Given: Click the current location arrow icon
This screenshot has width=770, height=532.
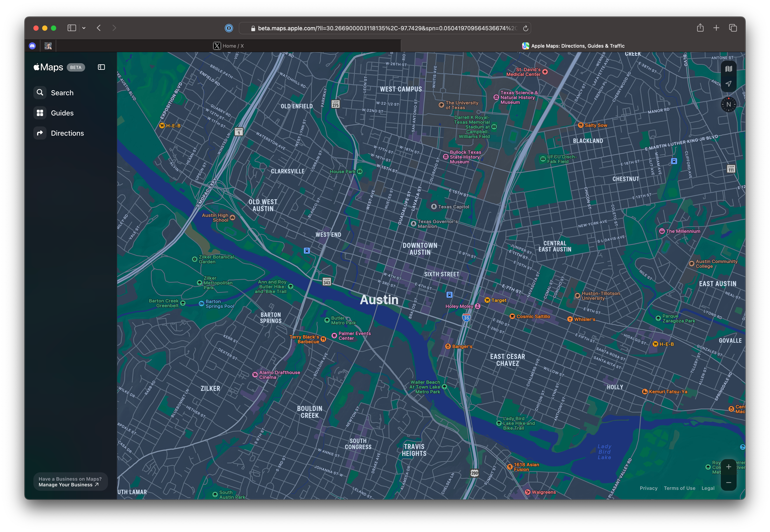Looking at the screenshot, I should coord(728,84).
